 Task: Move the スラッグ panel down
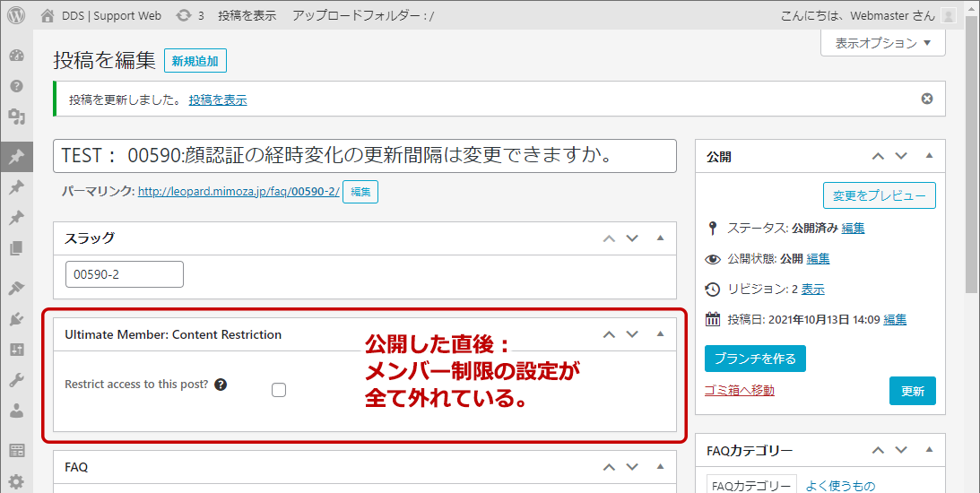(x=632, y=238)
